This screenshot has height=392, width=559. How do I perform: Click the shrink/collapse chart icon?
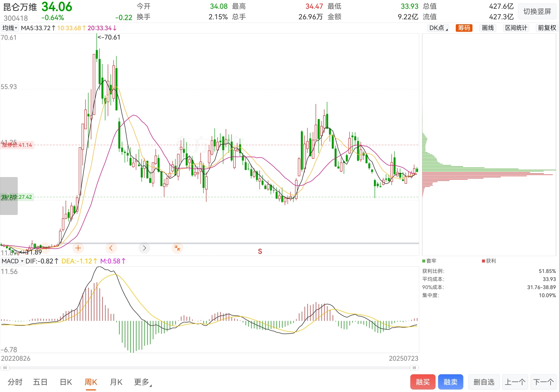click(177, 248)
